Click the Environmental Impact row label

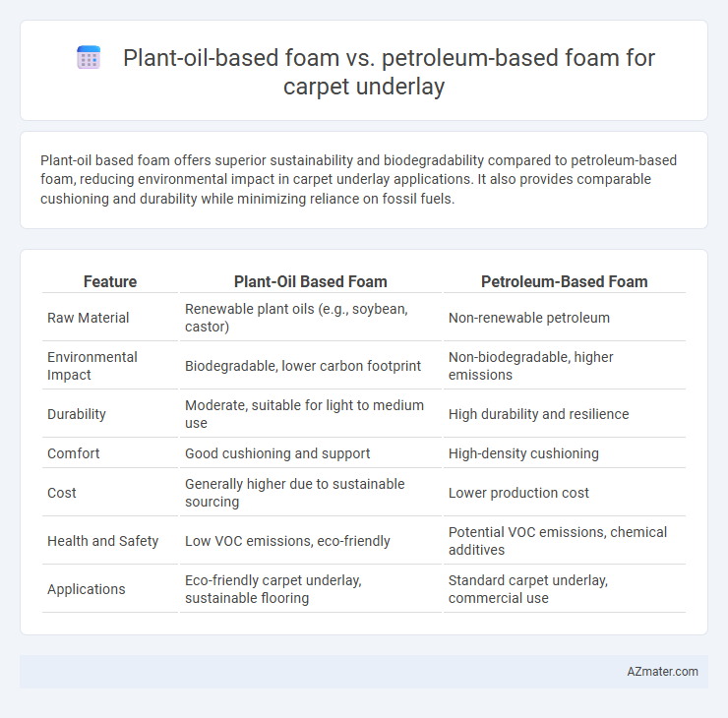coord(91,366)
